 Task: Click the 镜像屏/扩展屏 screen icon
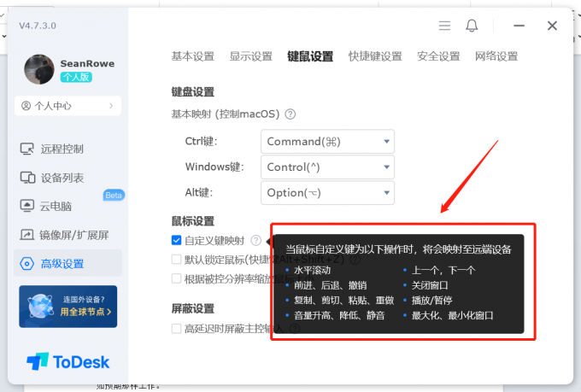pyautogui.click(x=26, y=235)
